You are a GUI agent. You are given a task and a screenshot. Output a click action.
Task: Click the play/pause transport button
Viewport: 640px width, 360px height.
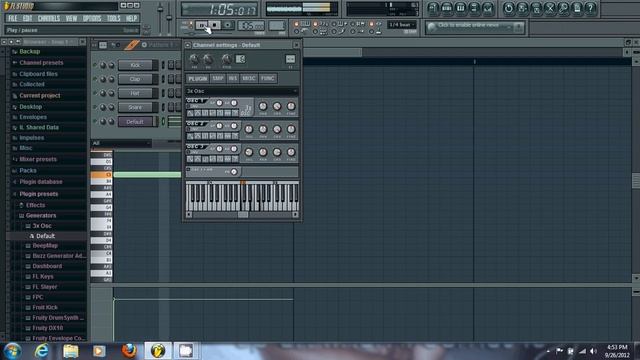coord(202,25)
